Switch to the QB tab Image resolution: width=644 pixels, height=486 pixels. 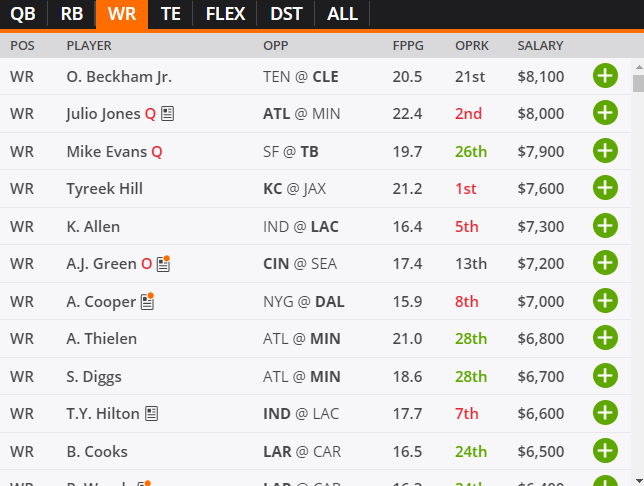[x=23, y=14]
